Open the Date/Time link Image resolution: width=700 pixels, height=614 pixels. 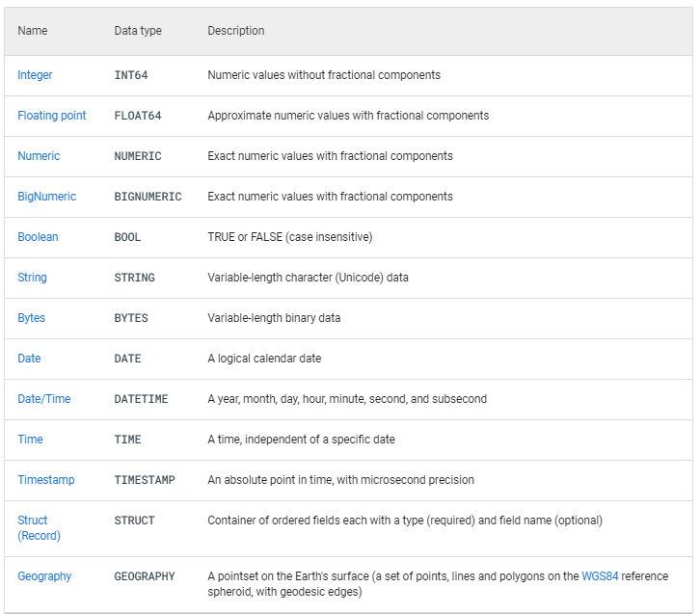click(43, 399)
